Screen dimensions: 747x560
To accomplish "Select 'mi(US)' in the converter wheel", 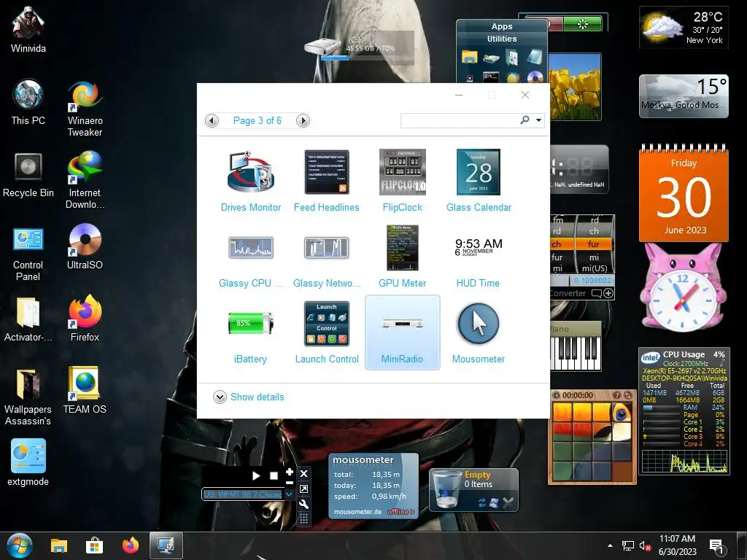I will coord(594,268).
